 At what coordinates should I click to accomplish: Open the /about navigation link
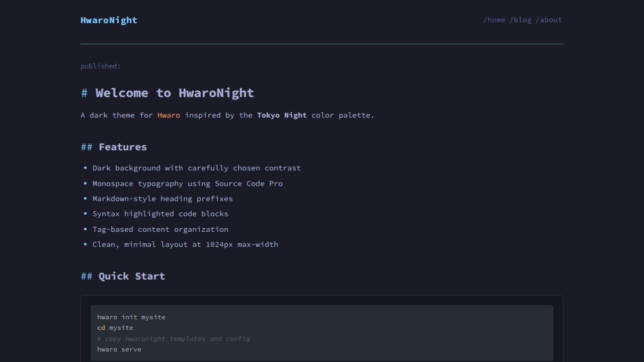coord(549,20)
